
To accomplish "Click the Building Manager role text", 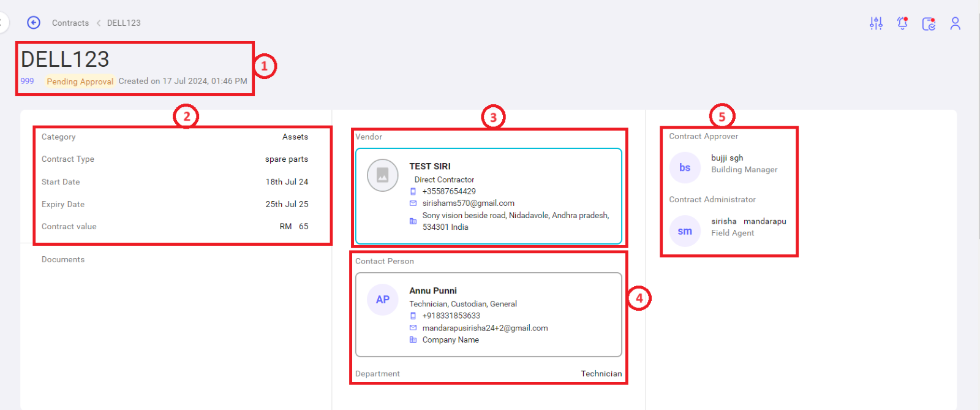I will tap(744, 169).
